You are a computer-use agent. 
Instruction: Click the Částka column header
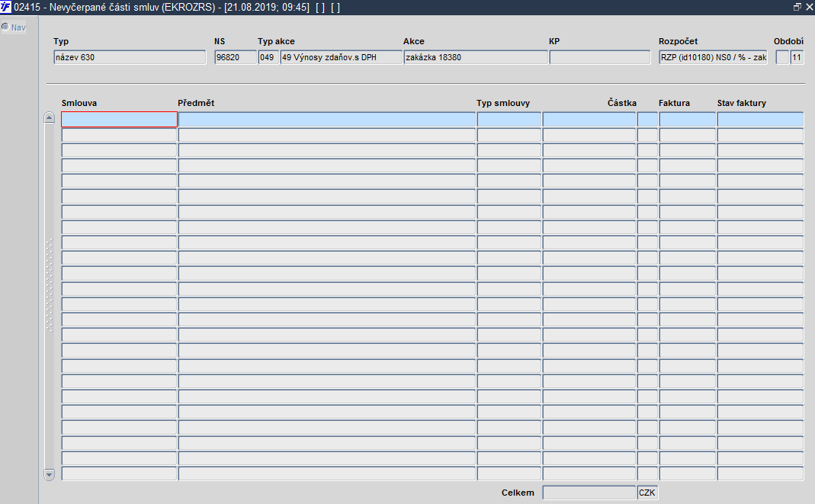point(621,103)
